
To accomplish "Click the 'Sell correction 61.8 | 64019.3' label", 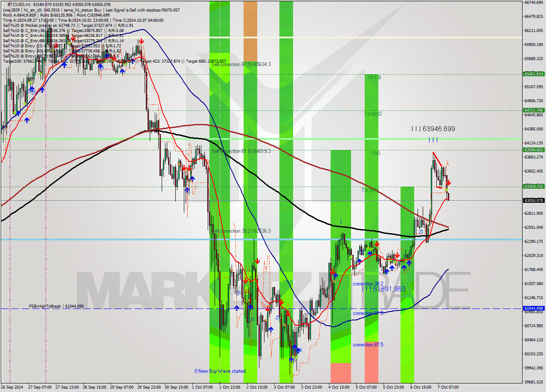I will click(241, 151).
